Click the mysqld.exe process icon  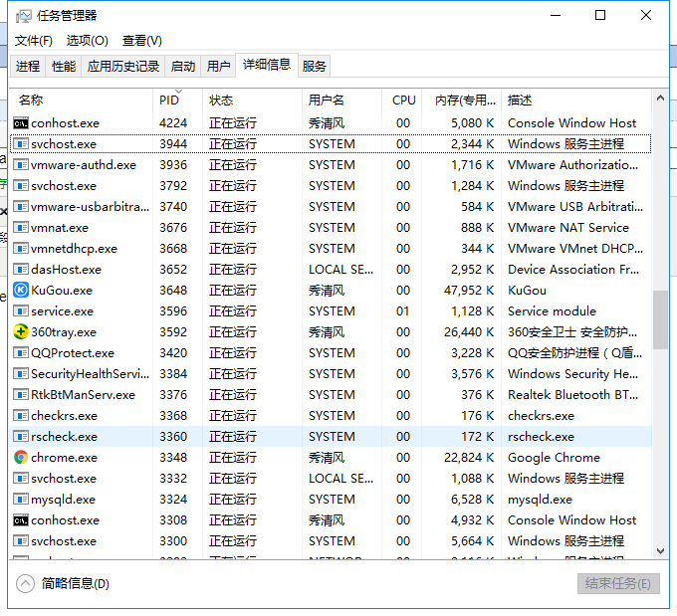coord(21,499)
